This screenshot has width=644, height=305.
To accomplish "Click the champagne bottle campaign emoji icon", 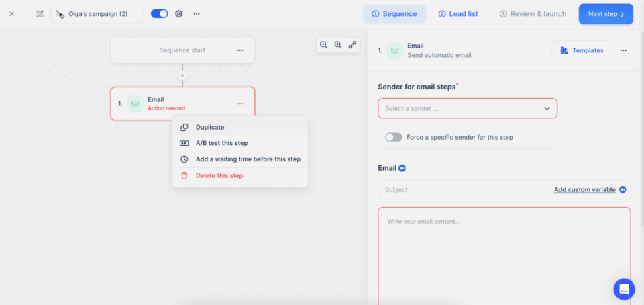I will 60,14.
